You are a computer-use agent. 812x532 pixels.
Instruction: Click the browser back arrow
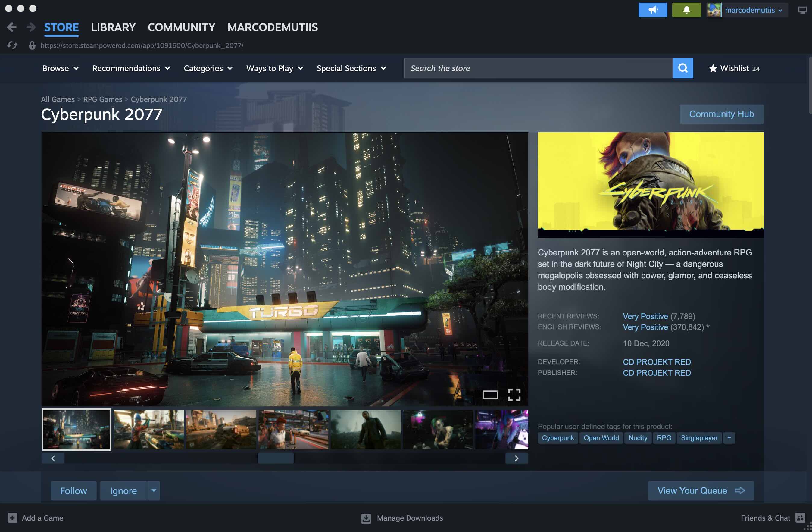[x=12, y=27]
